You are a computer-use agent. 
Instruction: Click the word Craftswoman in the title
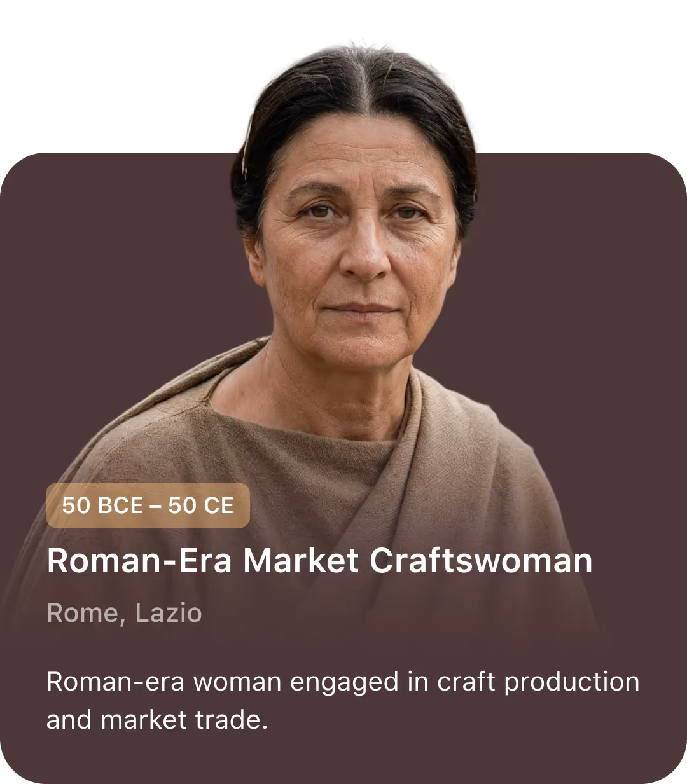(481, 561)
